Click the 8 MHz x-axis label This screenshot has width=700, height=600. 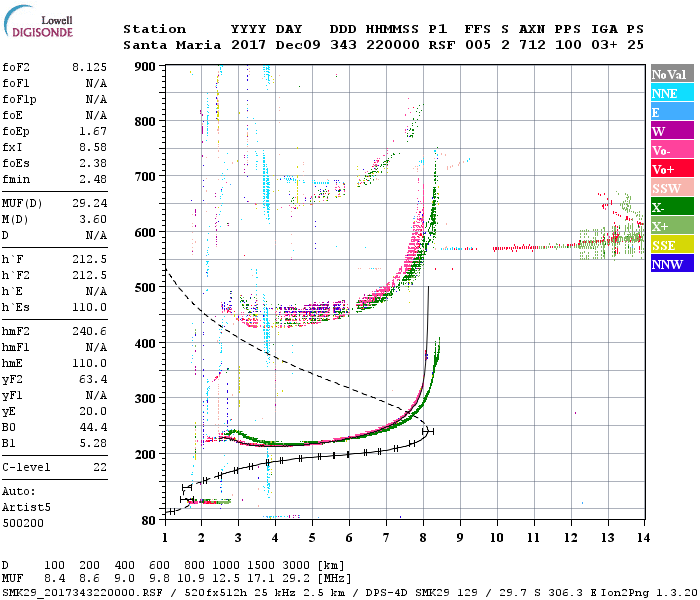pyautogui.click(x=423, y=538)
